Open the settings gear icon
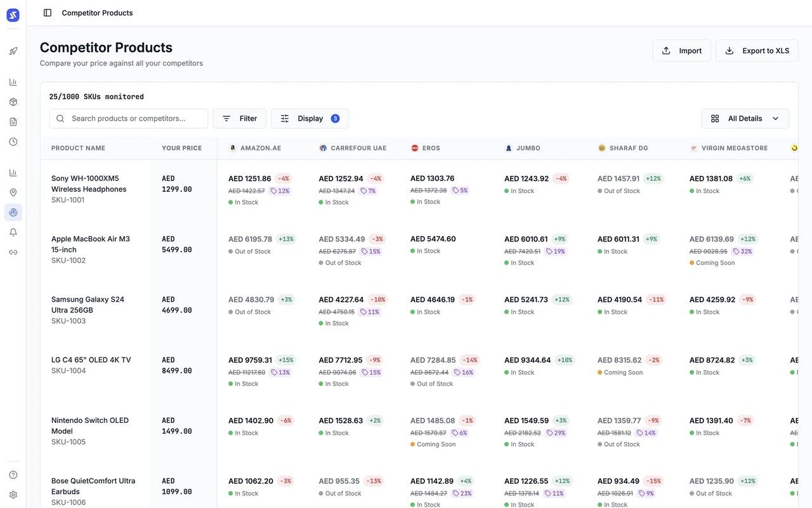Image resolution: width=812 pixels, height=508 pixels. tap(13, 495)
